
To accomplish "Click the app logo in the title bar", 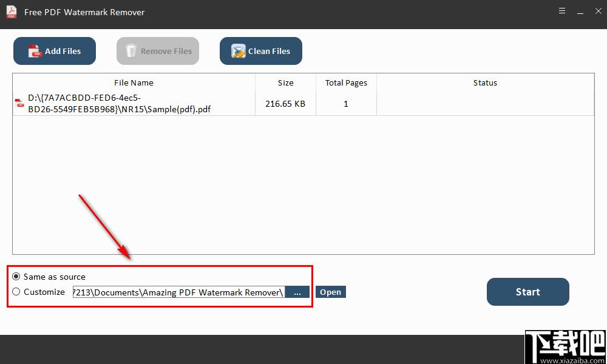I will [x=12, y=12].
